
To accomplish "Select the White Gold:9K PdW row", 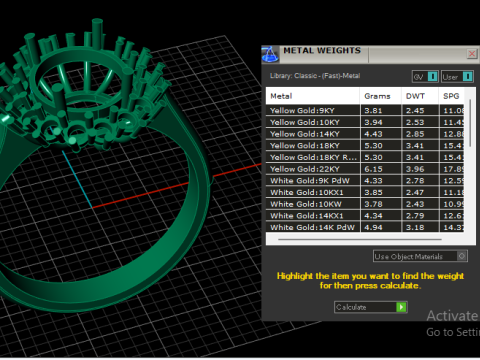I will pos(365,180).
